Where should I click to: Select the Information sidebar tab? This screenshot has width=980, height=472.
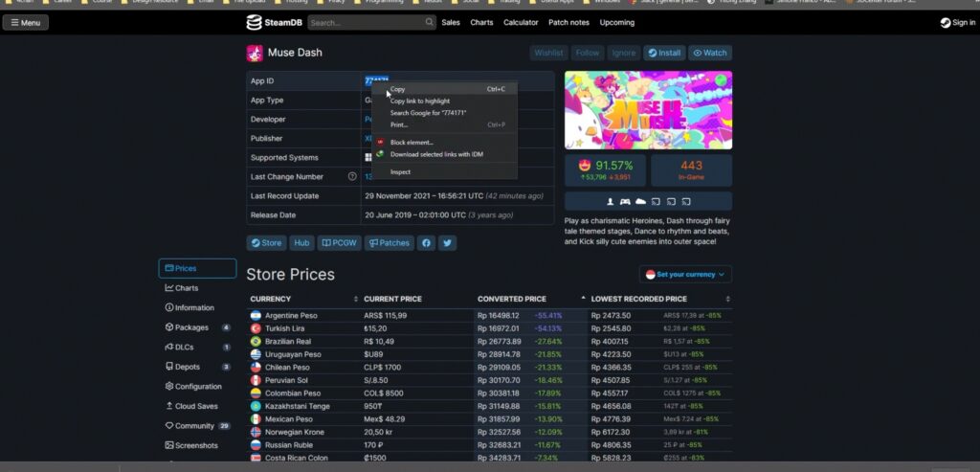pos(197,307)
